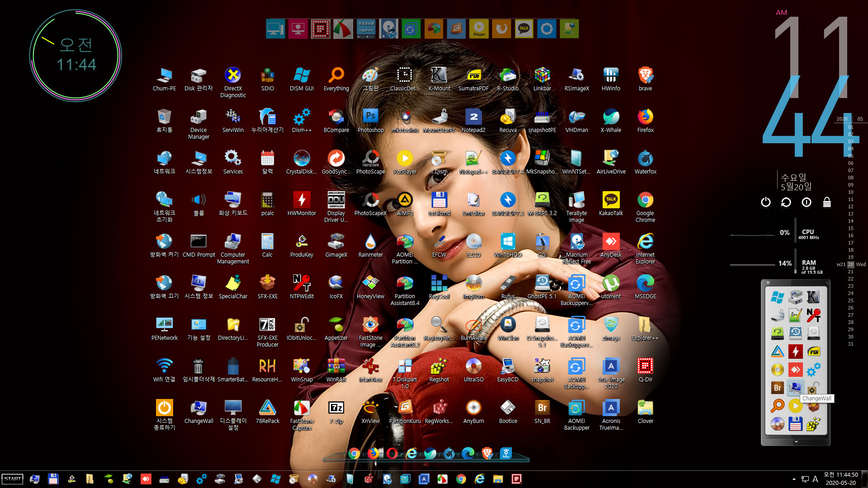This screenshot has height=488, width=868.
Task: Open PDF icon in launcher panel
Action: point(814,352)
